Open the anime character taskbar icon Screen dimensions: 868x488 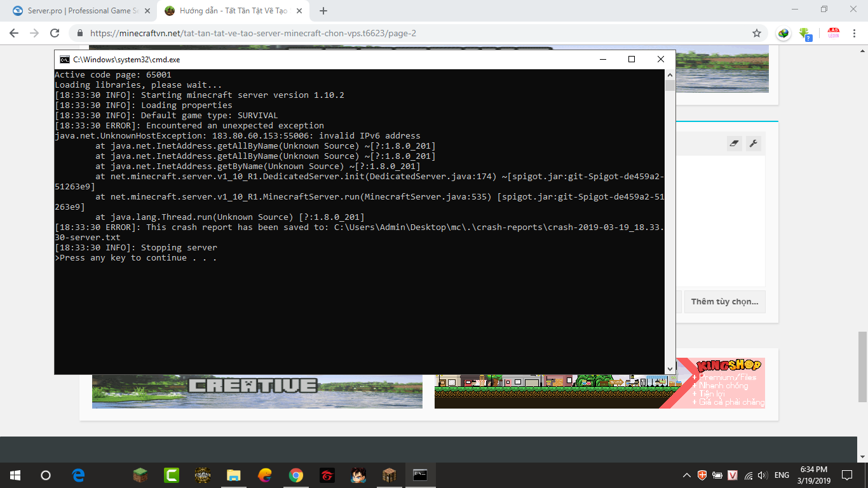pos(358,475)
